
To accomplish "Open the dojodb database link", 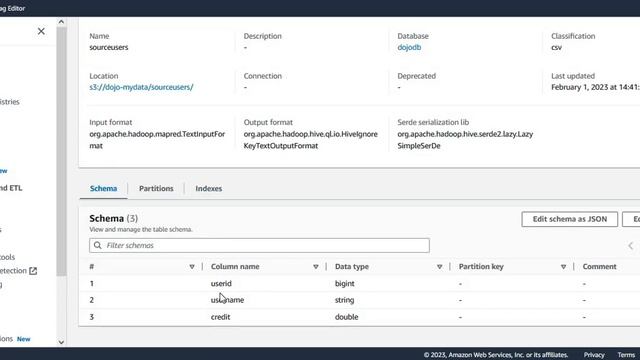I will click(409, 47).
